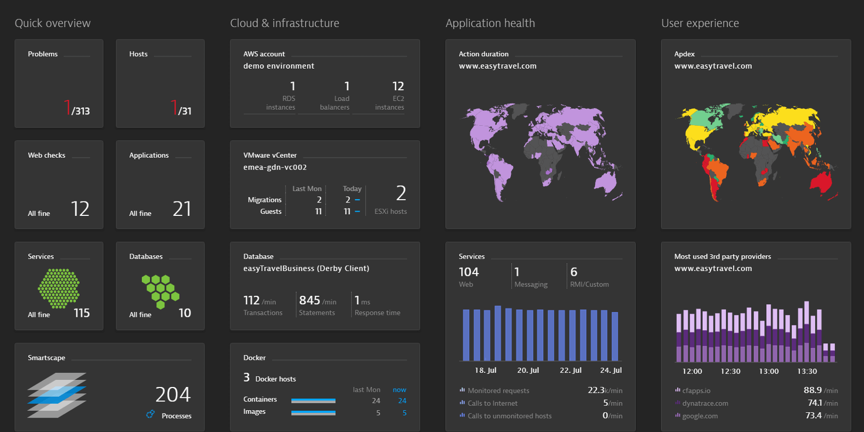
Task: Click chart icon beside Calls to unmonitored hosts
Action: coord(462,416)
